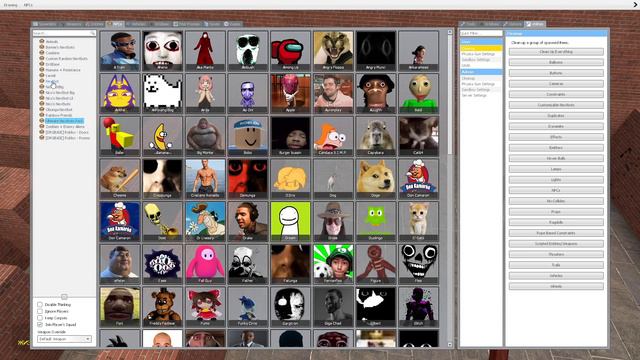Select the Combine NPC category

pos(52,53)
